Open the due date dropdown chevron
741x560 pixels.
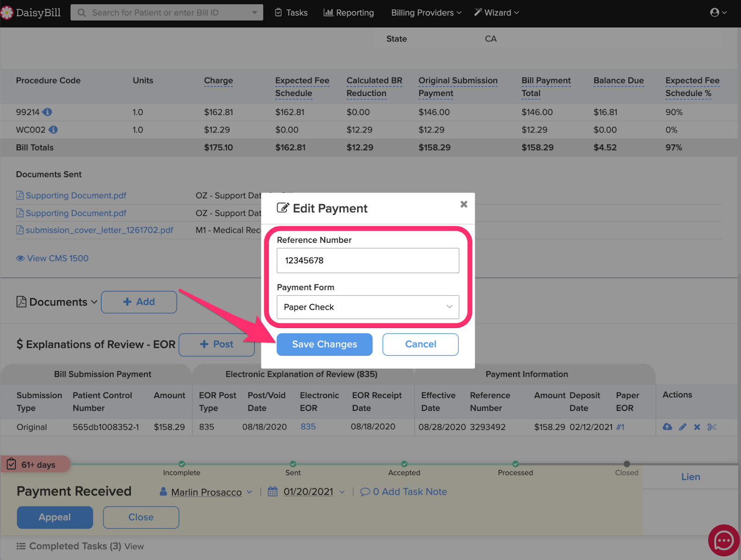point(342,492)
